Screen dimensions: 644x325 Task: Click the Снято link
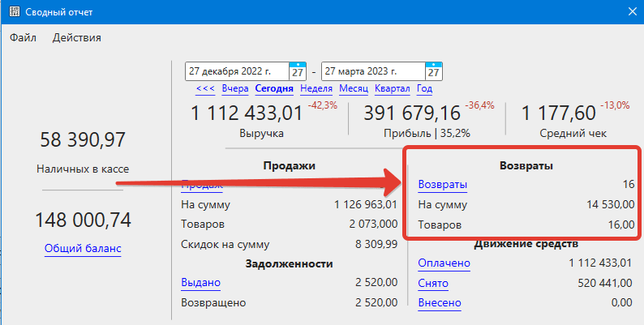pos(433,283)
